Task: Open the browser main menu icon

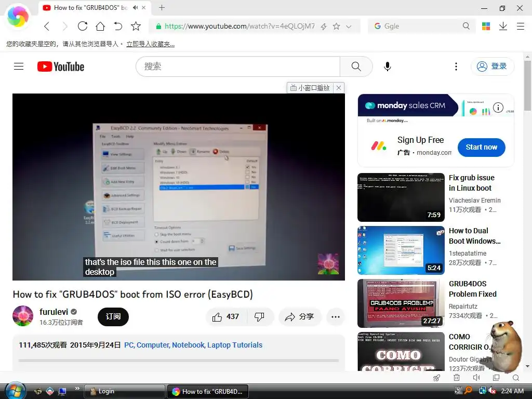Action: point(521,26)
